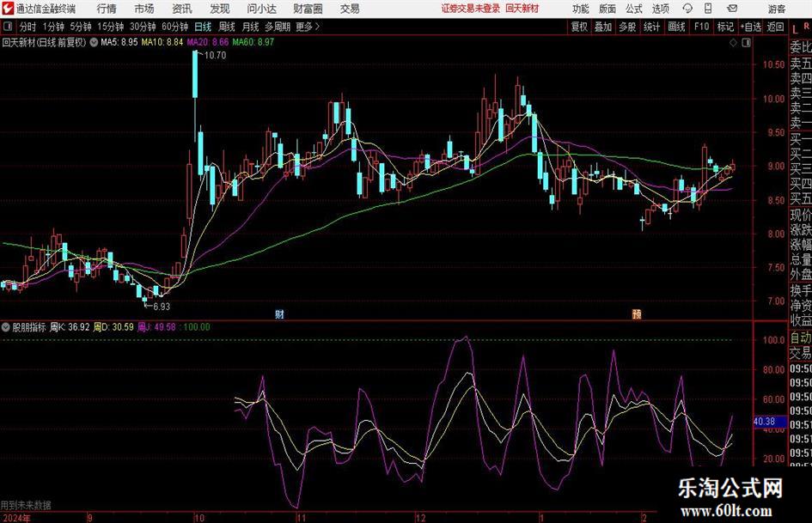Click the 10.70 high price label
The image size is (812, 523).
coord(215,56)
